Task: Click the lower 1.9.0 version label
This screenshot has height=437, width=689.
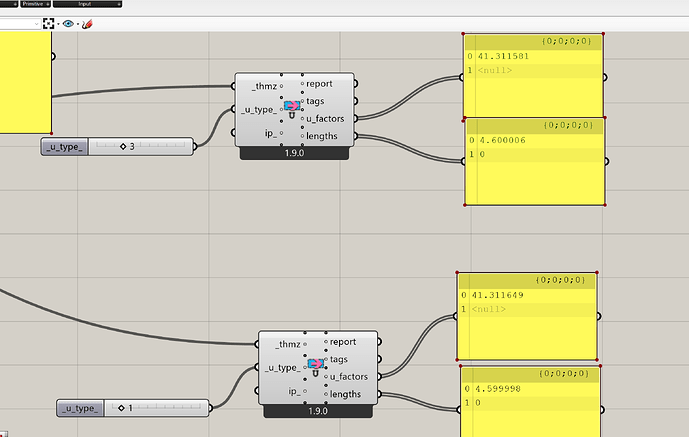Action: [x=318, y=410]
